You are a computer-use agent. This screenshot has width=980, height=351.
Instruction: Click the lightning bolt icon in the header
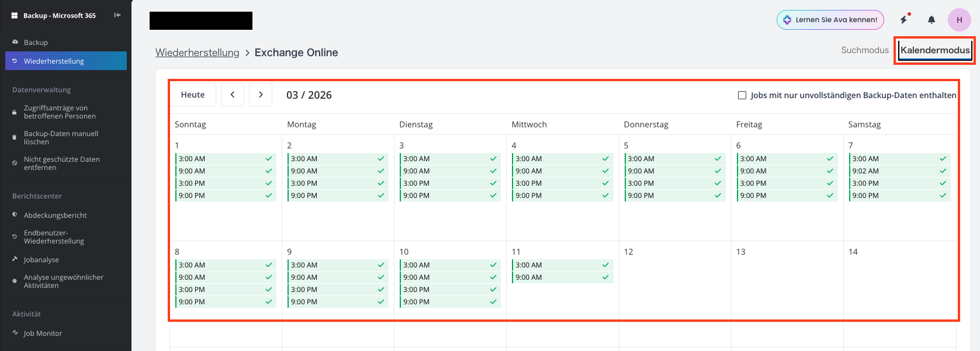tap(903, 20)
